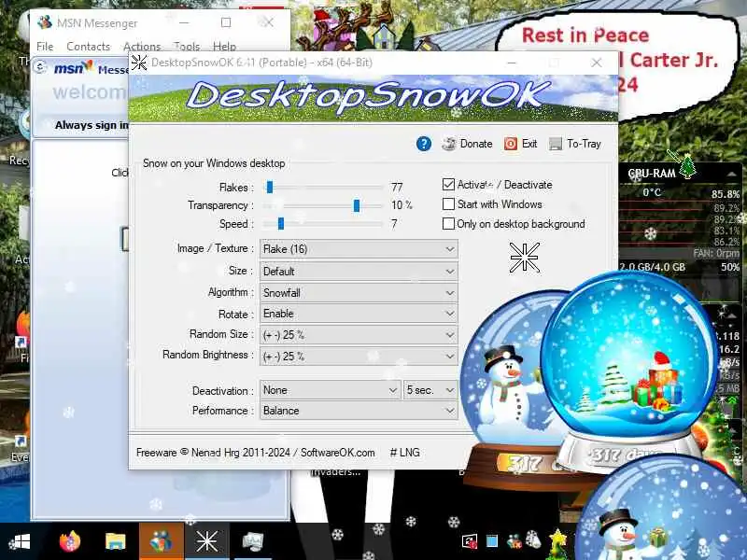747x560 pixels.
Task: Switch to DesktopSnowOK taskbar snowflake button
Action: tap(206, 541)
